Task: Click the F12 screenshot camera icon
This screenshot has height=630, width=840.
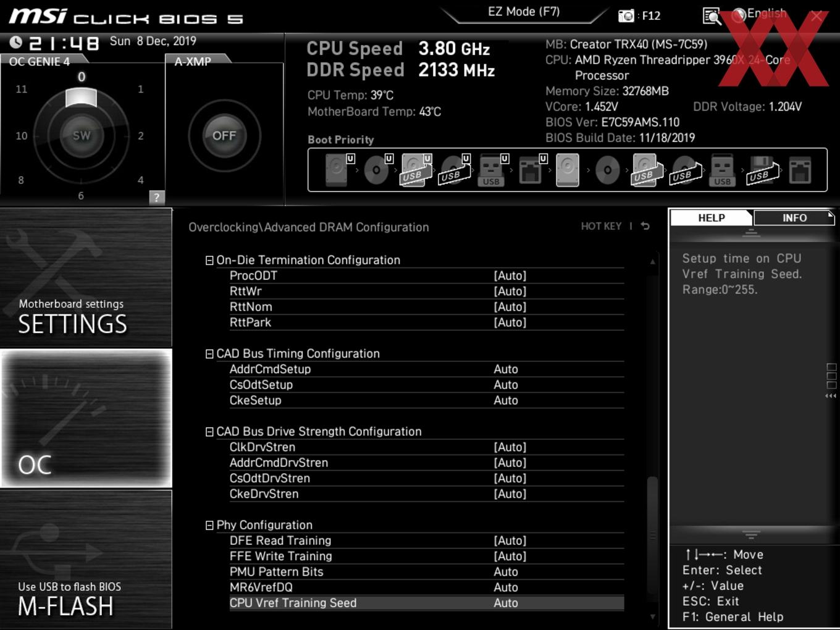Action: (626, 15)
